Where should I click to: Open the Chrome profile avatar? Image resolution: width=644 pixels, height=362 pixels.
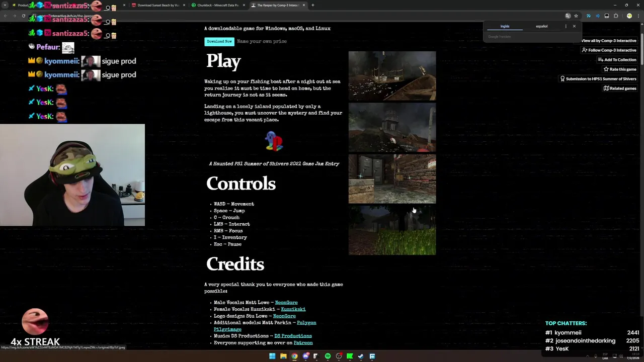pyautogui.click(x=629, y=16)
